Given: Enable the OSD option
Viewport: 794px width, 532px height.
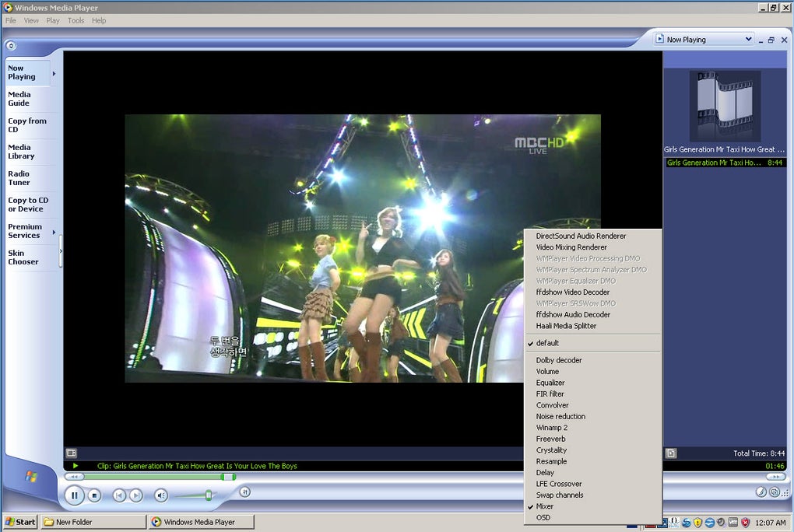Looking at the screenshot, I should pos(593,517).
